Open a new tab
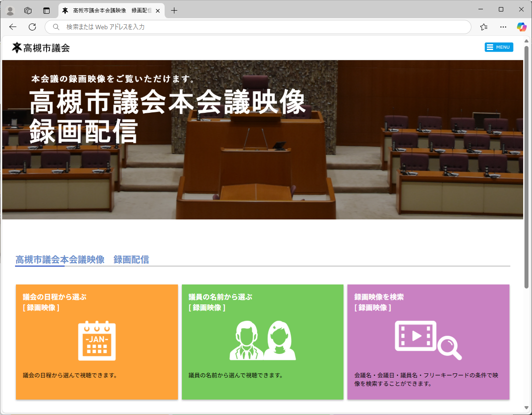532x415 pixels. [174, 11]
